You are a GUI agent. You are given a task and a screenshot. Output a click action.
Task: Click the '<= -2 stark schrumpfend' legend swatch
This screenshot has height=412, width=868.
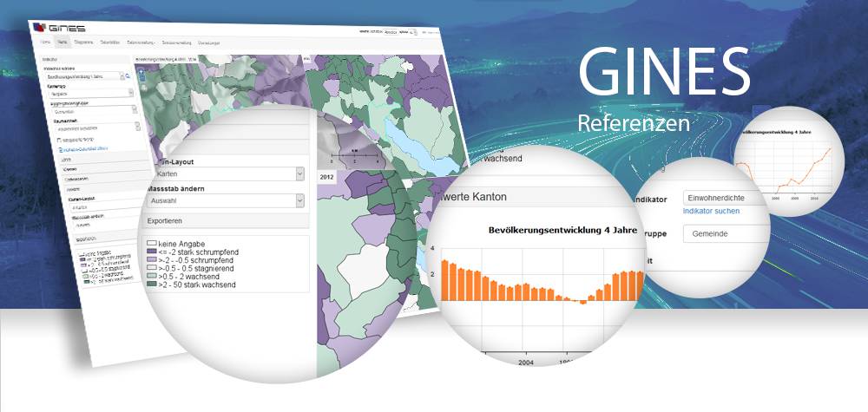[152, 252]
